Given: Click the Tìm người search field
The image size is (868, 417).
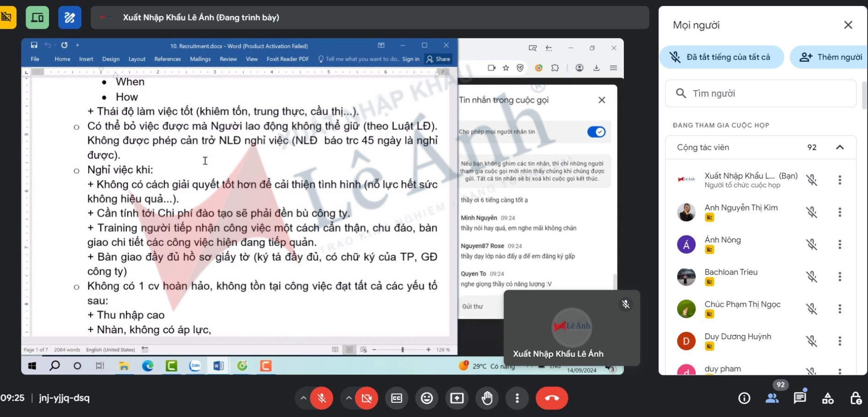Looking at the screenshot, I should click(760, 93).
